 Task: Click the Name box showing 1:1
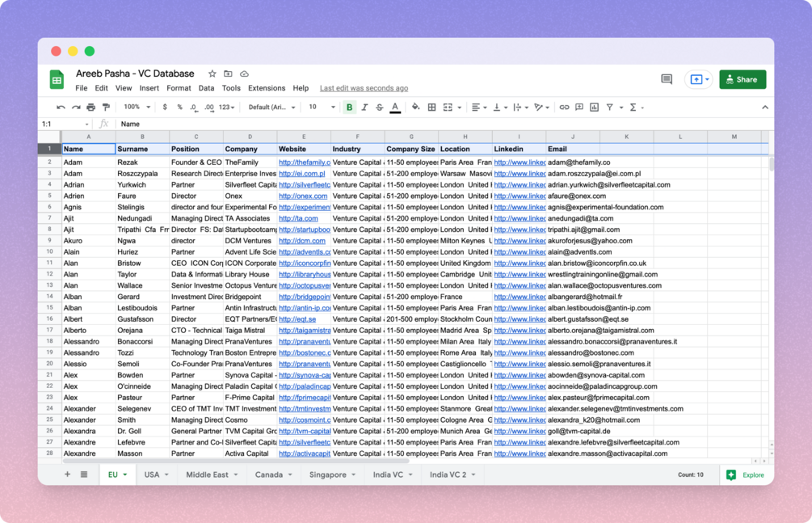tap(65, 124)
